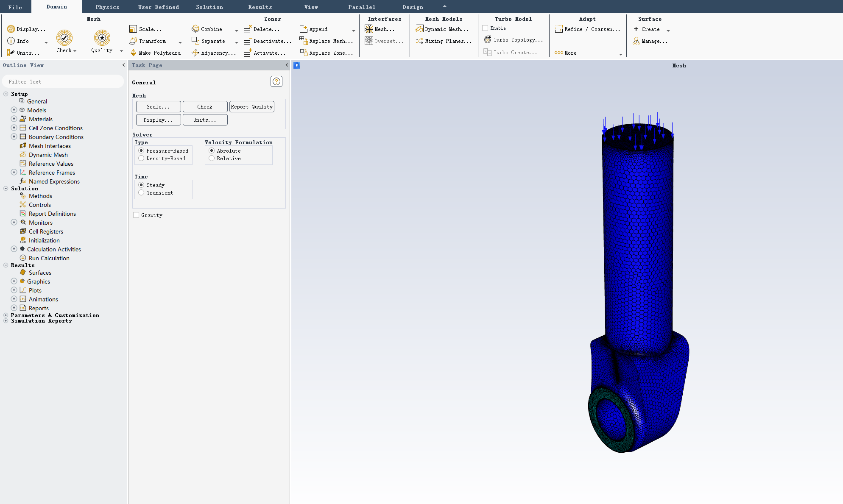Click the Units... button in Task Page
This screenshot has height=504, width=843.
coord(205,120)
